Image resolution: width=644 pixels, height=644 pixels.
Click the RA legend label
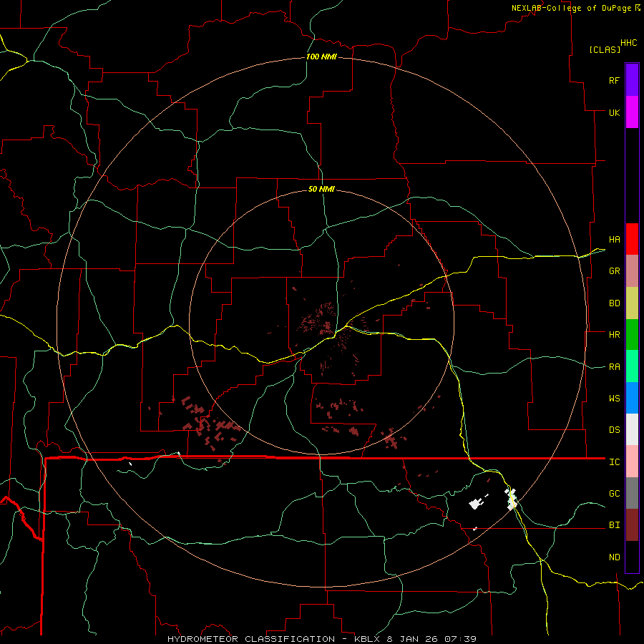[x=614, y=367]
